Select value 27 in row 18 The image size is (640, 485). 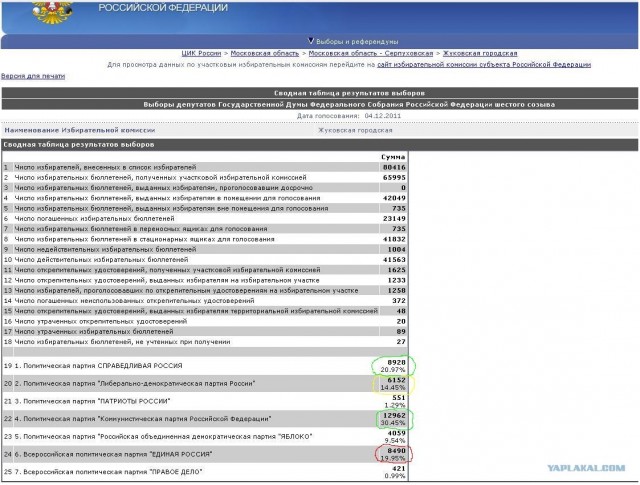point(401,342)
